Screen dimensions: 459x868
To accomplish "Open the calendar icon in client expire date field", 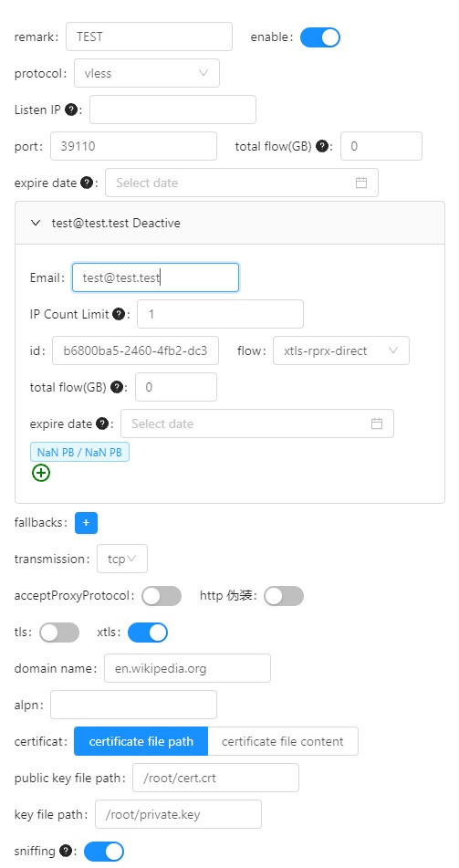I will [377, 424].
